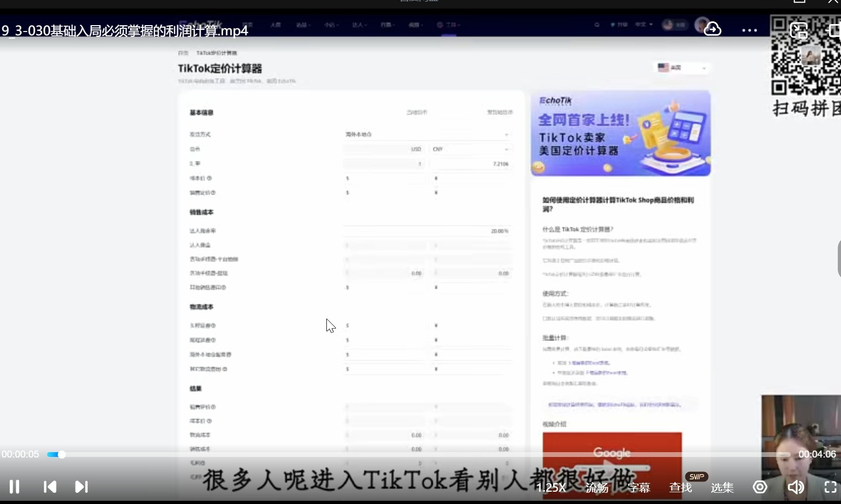
Task: Click the 如何使用定价计算器 help article heading
Action: point(618,204)
